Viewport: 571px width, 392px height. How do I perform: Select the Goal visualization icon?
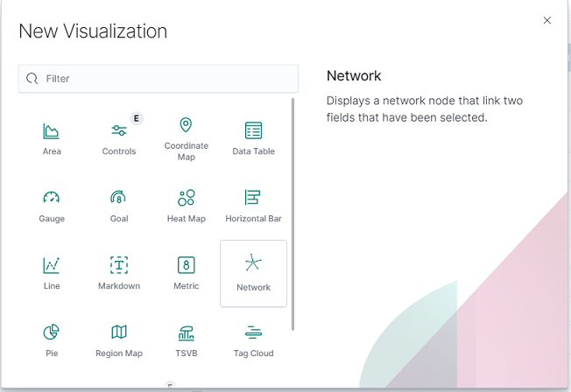click(119, 206)
